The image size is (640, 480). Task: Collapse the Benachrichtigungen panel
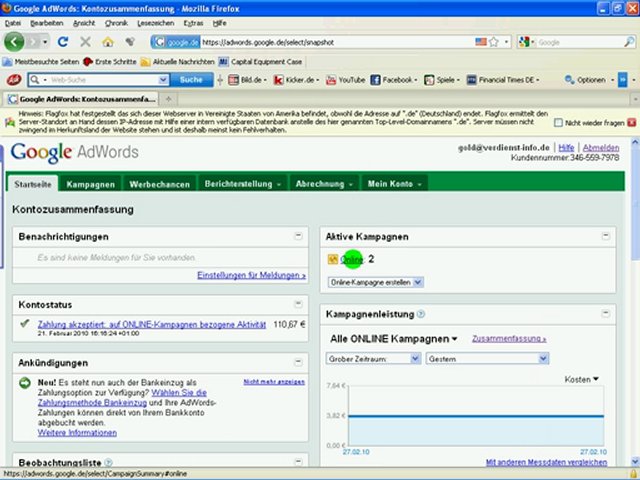298,236
